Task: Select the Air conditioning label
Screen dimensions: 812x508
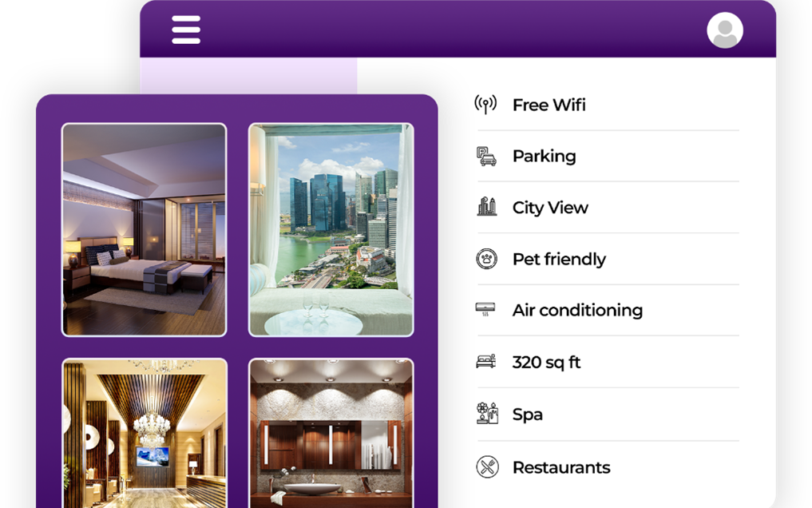Action: 577,310
